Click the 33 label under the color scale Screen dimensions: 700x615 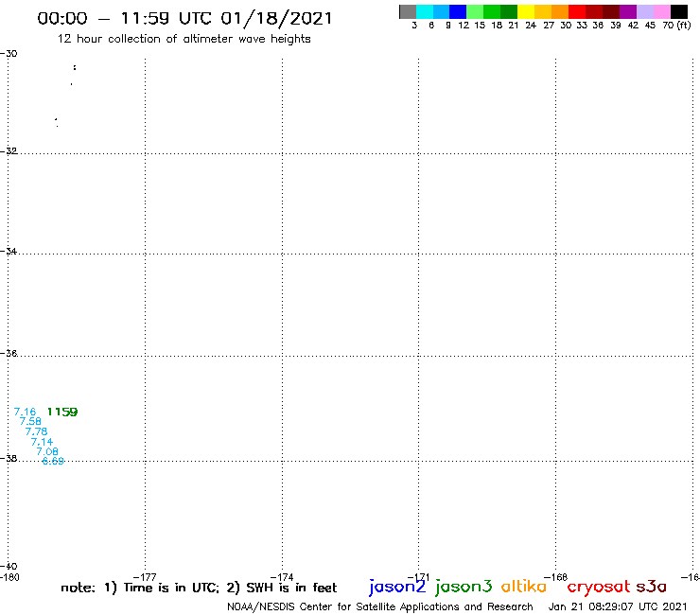pyautogui.click(x=581, y=26)
